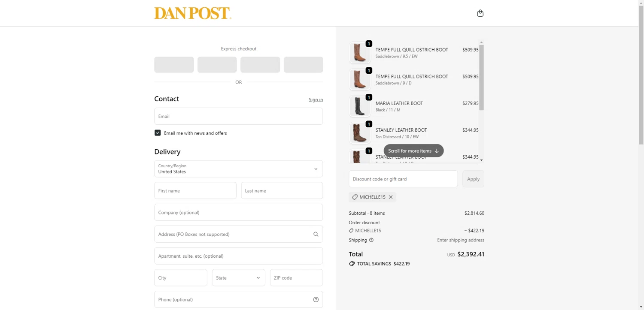This screenshot has width=644, height=310.
Task: Focus the City field
Action: (x=180, y=278)
